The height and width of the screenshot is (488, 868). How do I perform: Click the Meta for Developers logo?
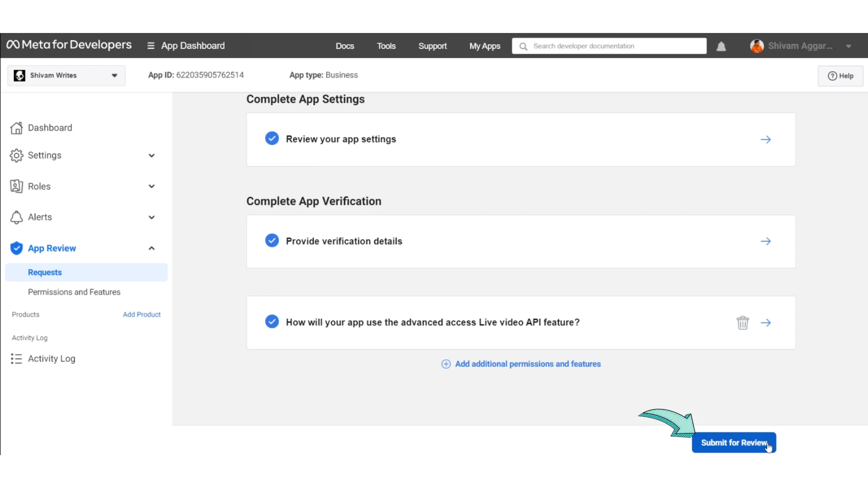tap(69, 45)
